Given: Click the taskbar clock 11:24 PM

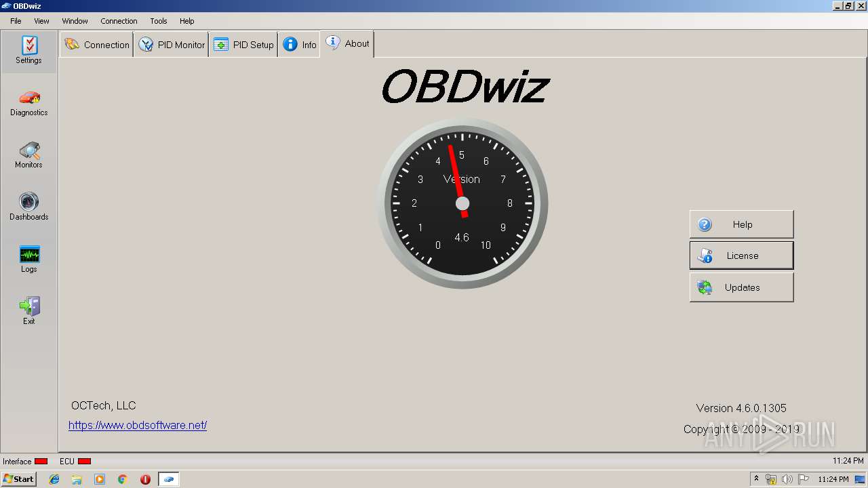Looking at the screenshot, I should pos(833,479).
